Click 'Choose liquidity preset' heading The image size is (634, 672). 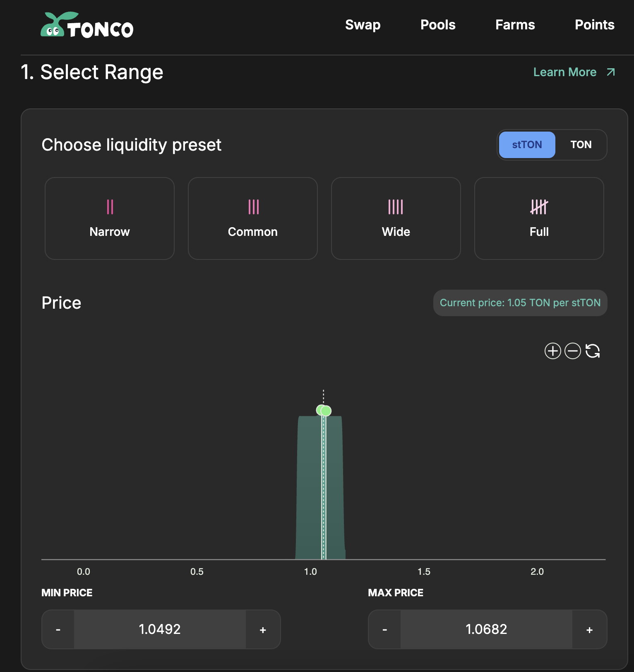coord(132,145)
